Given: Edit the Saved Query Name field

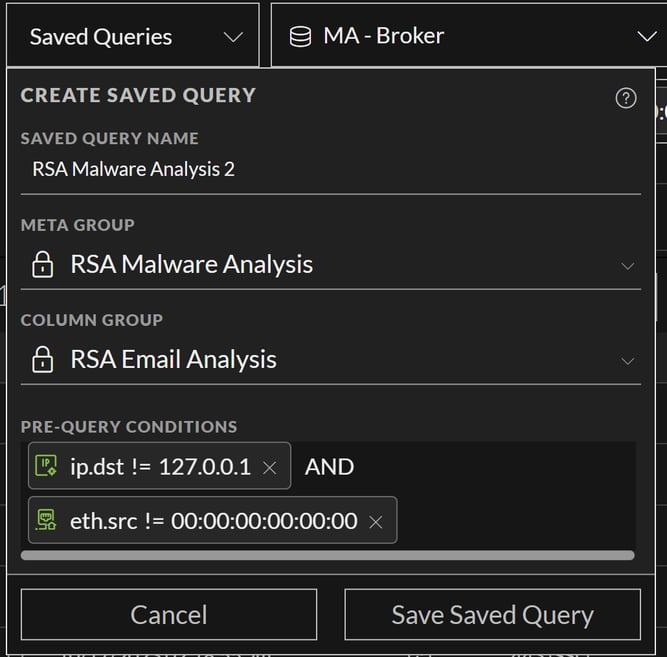Looking at the screenshot, I should pos(331,169).
